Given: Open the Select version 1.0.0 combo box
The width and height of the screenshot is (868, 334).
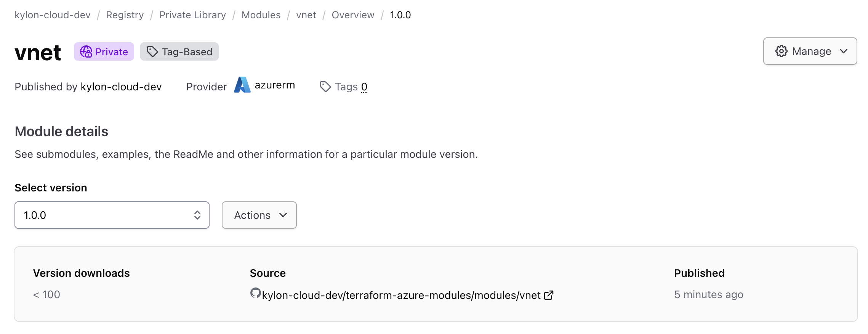Looking at the screenshot, I should click(112, 215).
